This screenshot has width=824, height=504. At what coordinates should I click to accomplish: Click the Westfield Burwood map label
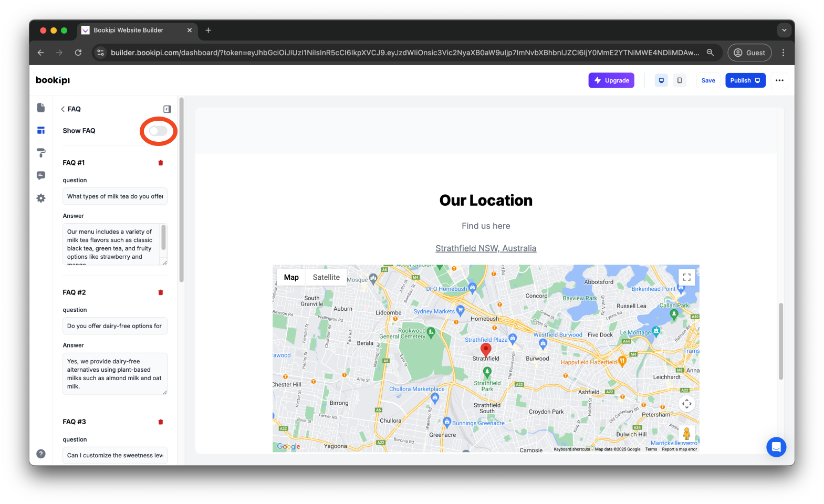pos(558,335)
